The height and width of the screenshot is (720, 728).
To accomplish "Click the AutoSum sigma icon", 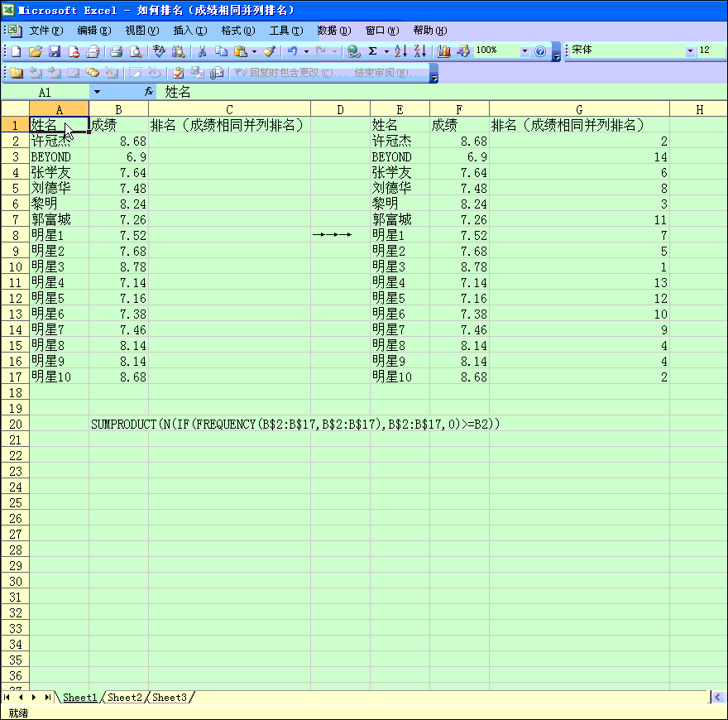I will click(372, 51).
